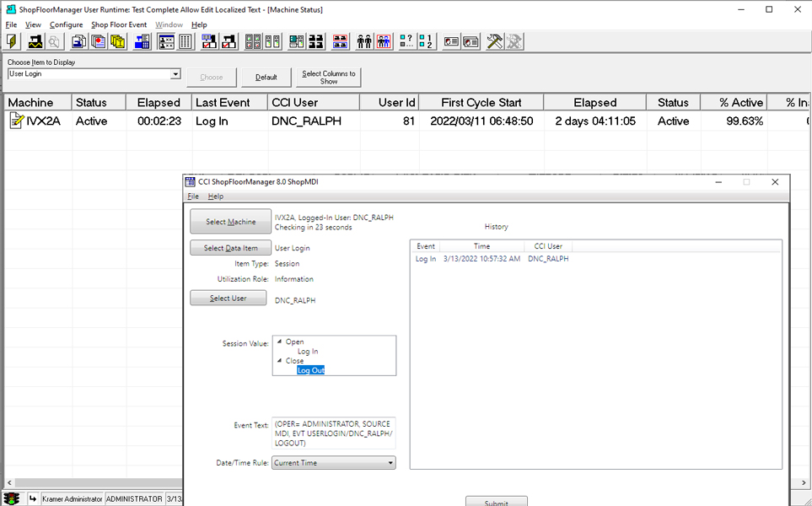This screenshot has height=506, width=812.
Task: Click the 99.63% cell
Action: pos(734,121)
